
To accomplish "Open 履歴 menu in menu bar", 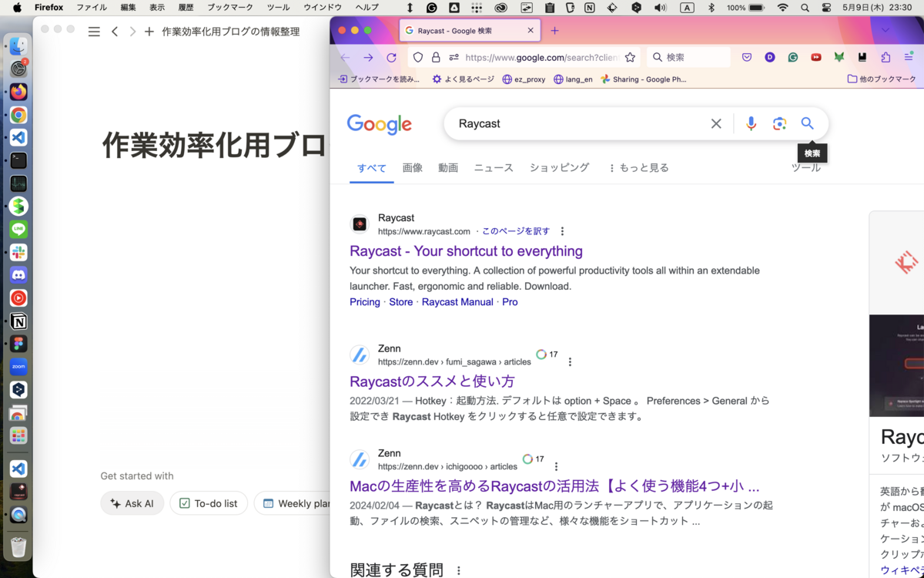I will [x=186, y=8].
